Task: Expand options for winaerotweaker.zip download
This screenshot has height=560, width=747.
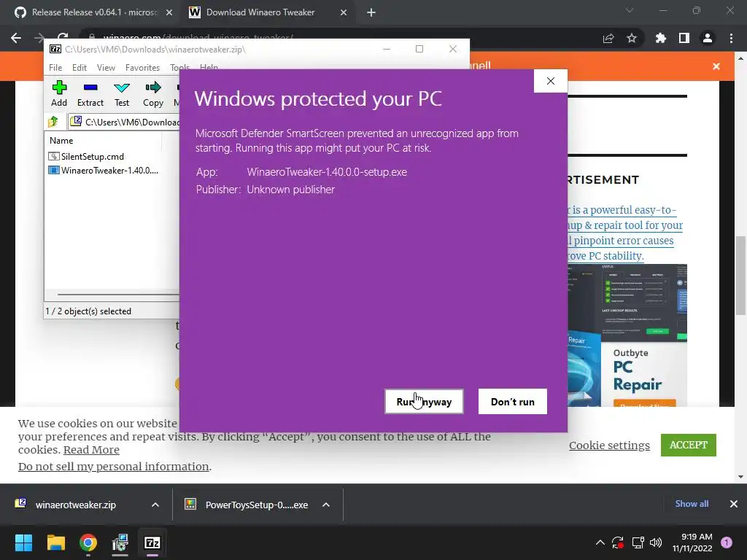Action: (155, 505)
